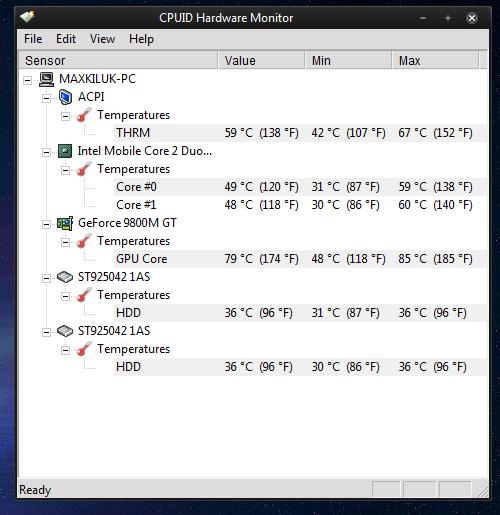Maximize the CPUID Hardware Monitor window
The image size is (500, 515).
pyautogui.click(x=448, y=18)
